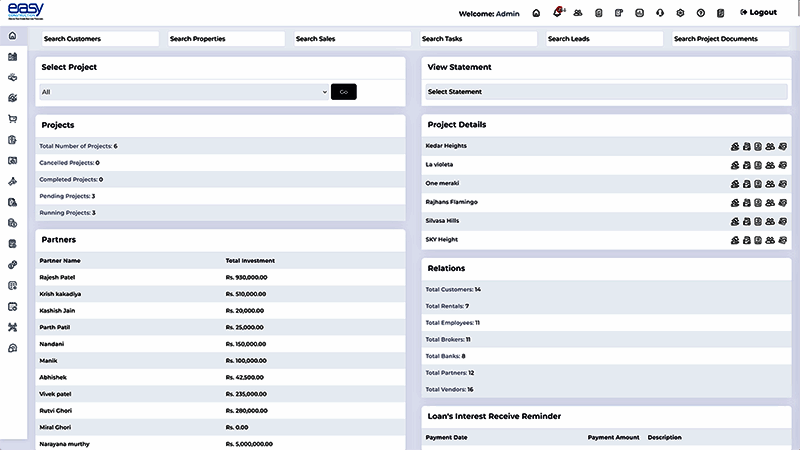The width and height of the screenshot is (800, 450).
Task: Click the document icon for La violeta
Action: click(x=758, y=165)
